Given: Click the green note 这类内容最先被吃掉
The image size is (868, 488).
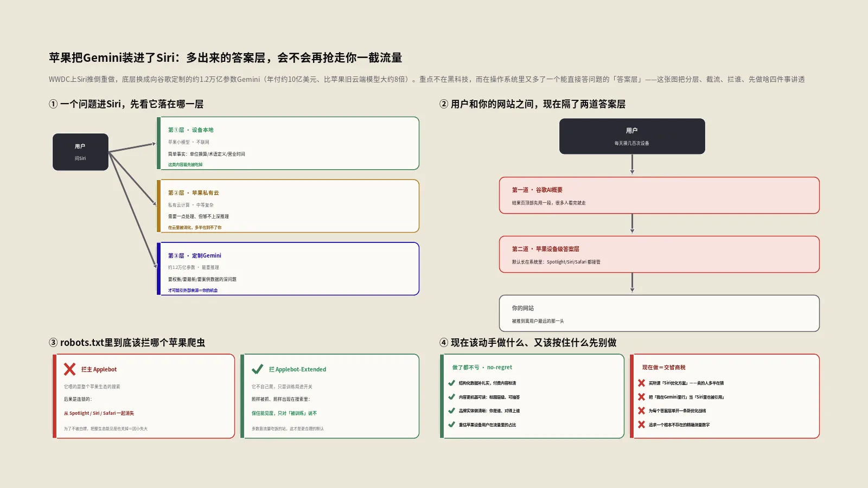Looking at the screenshot, I should (x=185, y=165).
